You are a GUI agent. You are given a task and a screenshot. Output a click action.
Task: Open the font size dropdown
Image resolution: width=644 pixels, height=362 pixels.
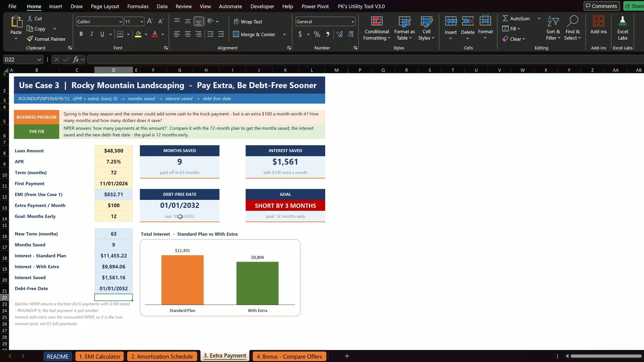pyautogui.click(x=142, y=22)
